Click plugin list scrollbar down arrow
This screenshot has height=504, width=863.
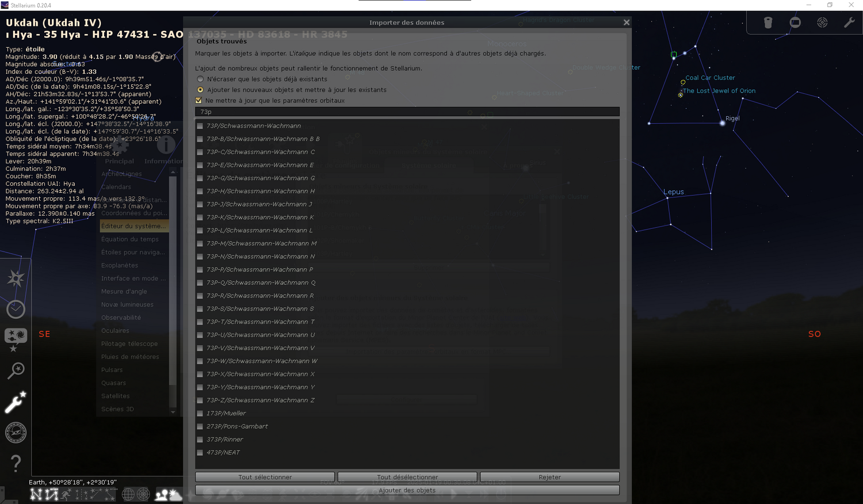pos(173,412)
